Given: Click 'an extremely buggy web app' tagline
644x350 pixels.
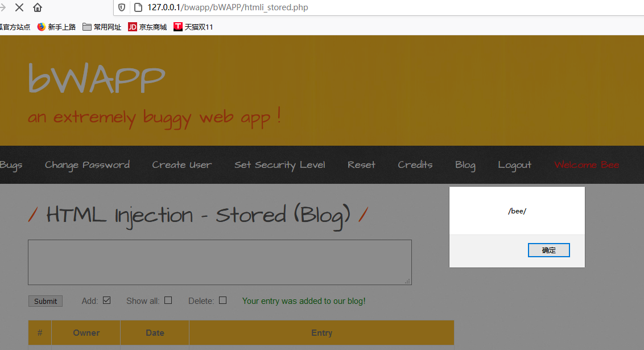Looking at the screenshot, I should click(154, 117).
